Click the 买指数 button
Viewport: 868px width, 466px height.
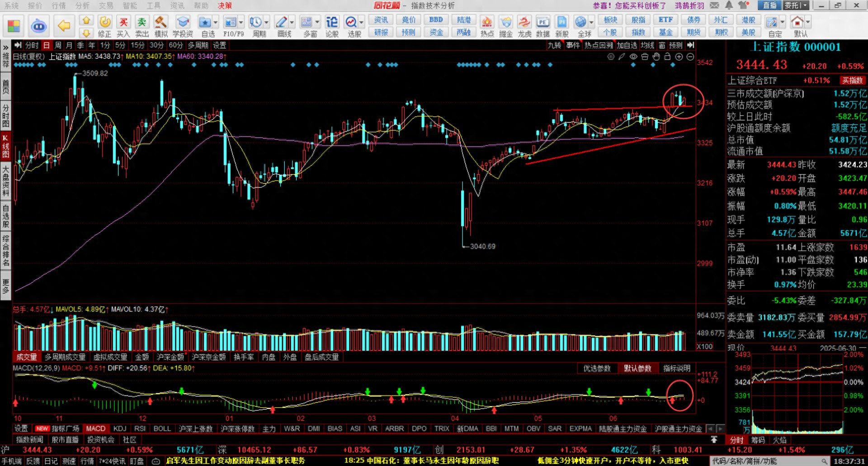tap(852, 81)
